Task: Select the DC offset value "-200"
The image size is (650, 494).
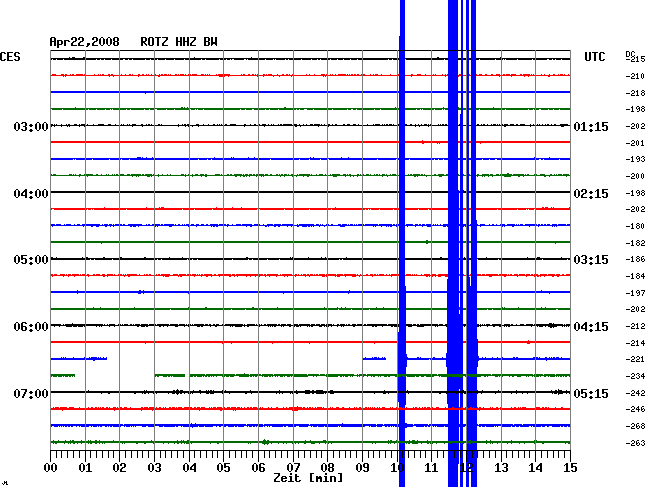Action: (635, 176)
